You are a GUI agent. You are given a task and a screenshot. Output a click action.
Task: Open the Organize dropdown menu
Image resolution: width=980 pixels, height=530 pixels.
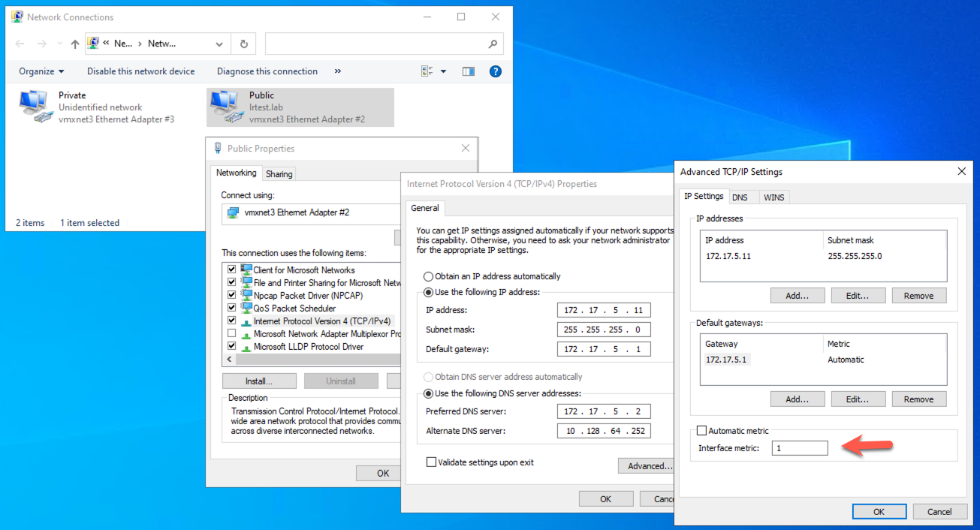[41, 71]
